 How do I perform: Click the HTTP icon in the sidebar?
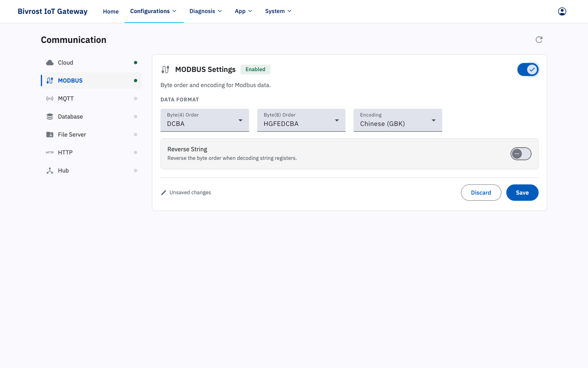point(50,153)
